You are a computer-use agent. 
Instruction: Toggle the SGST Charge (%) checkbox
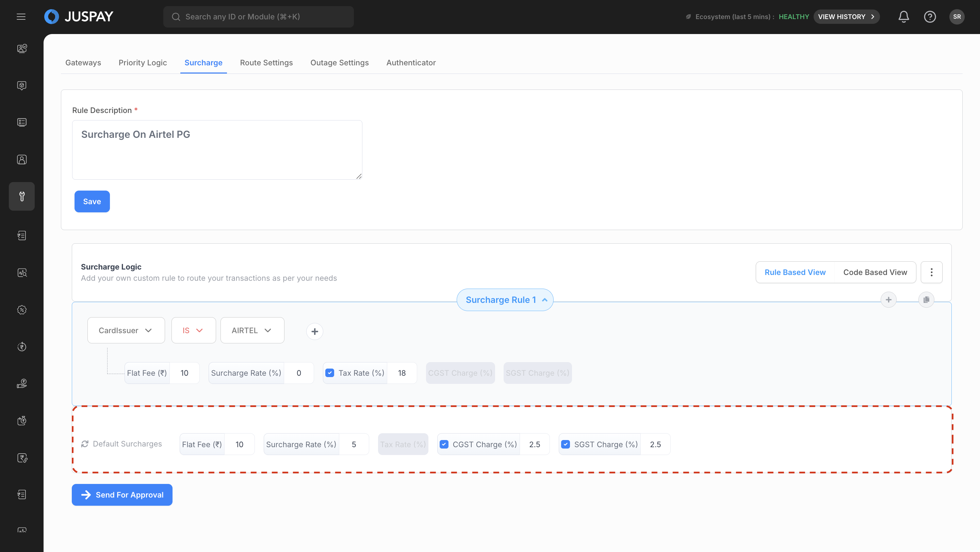566,444
